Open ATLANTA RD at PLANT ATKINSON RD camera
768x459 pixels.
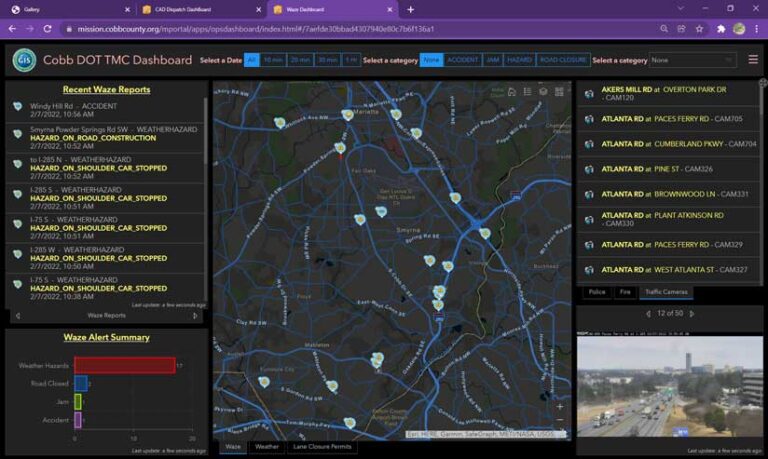point(669,219)
